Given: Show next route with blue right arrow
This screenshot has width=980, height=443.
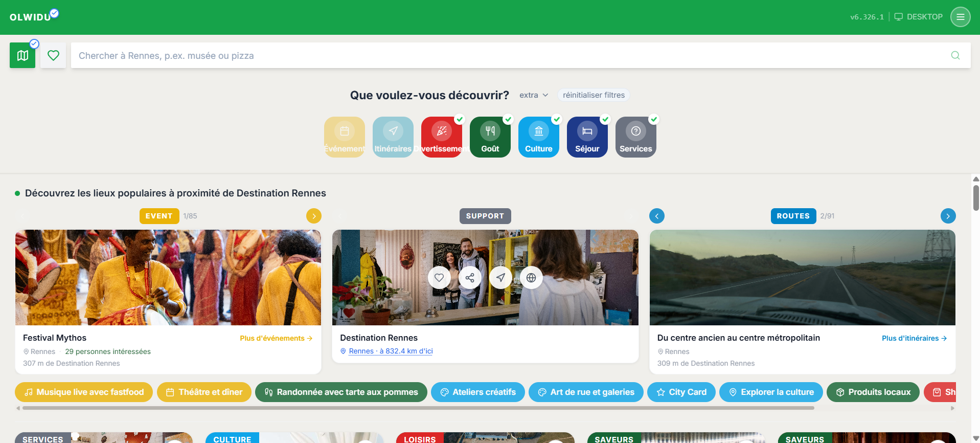Looking at the screenshot, I should [x=948, y=216].
